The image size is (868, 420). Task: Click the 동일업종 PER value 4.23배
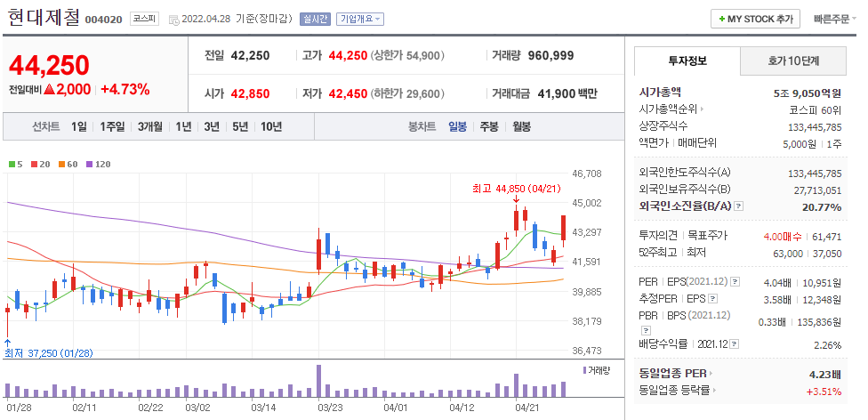click(824, 374)
